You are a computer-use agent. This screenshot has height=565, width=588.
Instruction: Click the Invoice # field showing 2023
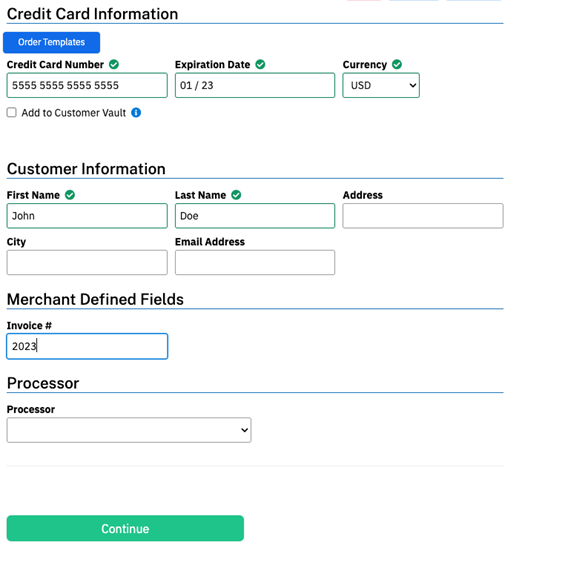coord(87,346)
